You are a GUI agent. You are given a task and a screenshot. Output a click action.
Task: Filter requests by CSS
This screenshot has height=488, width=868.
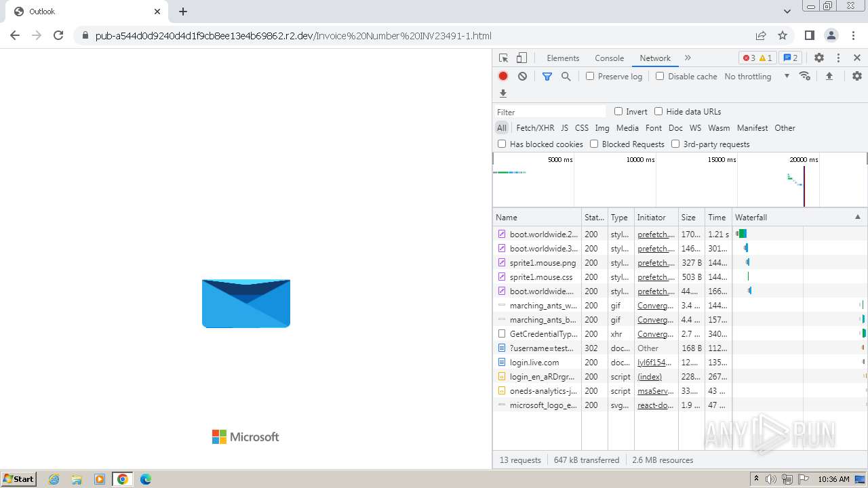pos(582,128)
